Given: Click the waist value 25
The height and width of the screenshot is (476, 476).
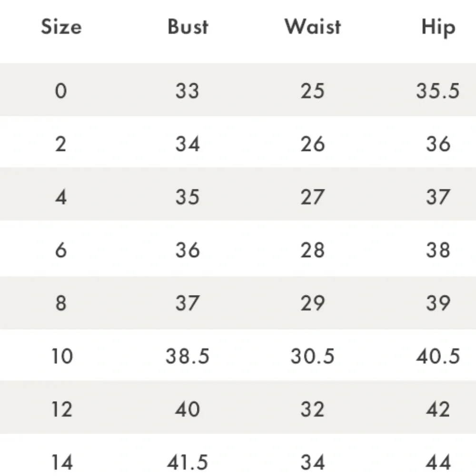Looking at the screenshot, I should [x=313, y=90].
